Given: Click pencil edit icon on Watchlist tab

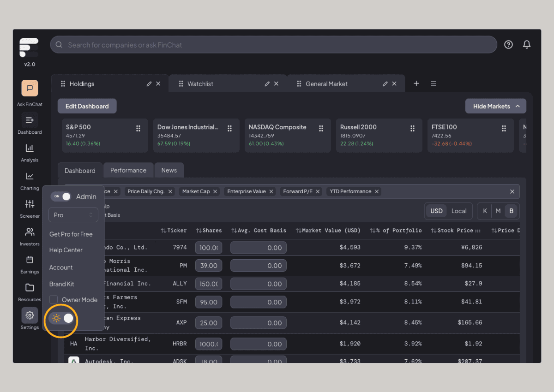Looking at the screenshot, I should point(267,84).
